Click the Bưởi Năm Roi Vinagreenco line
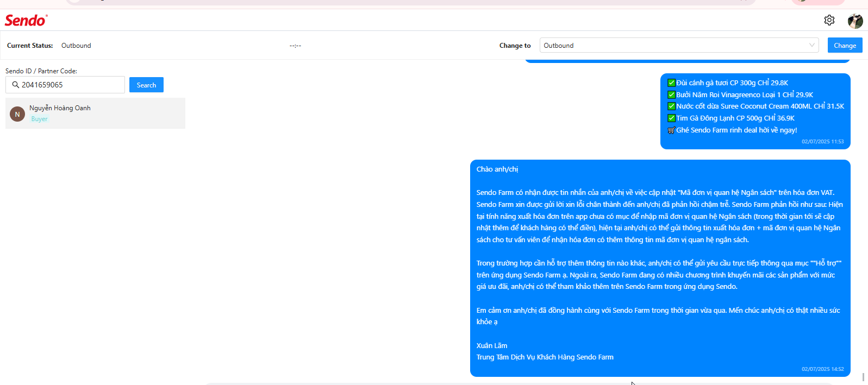 (740, 94)
